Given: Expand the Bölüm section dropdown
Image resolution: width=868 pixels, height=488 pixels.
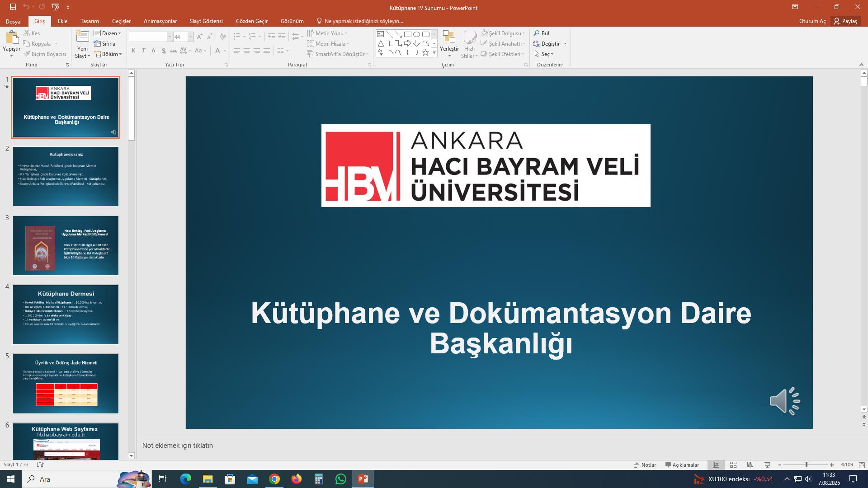Looking at the screenshot, I should 108,54.
